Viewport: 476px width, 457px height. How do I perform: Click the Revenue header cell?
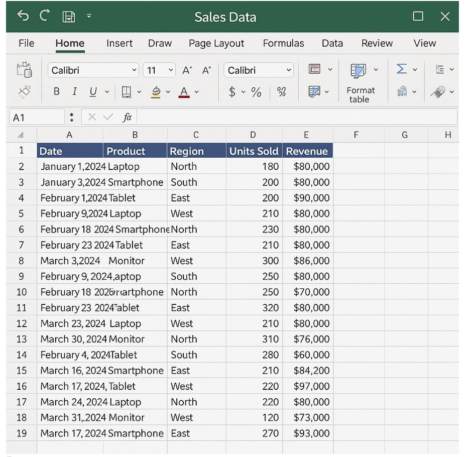[x=307, y=151]
